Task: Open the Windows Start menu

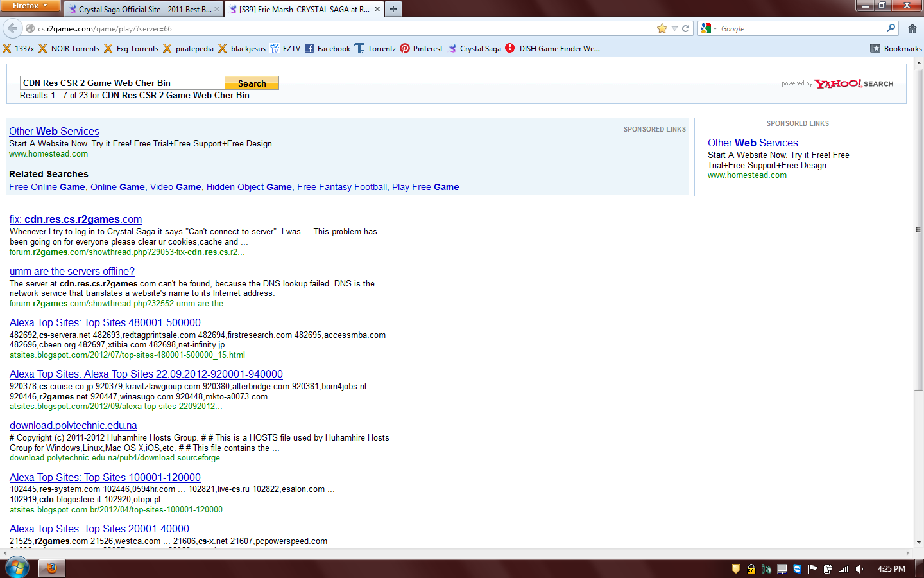Action: (x=17, y=568)
